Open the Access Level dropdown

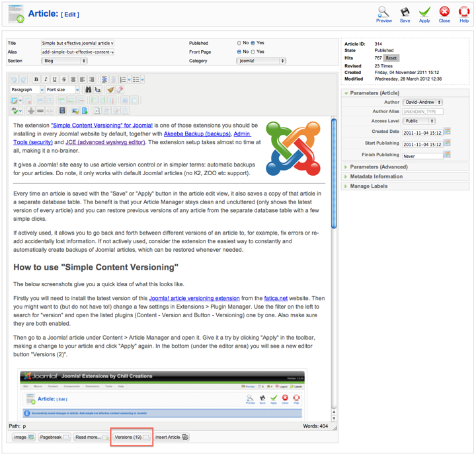pyautogui.click(x=419, y=121)
